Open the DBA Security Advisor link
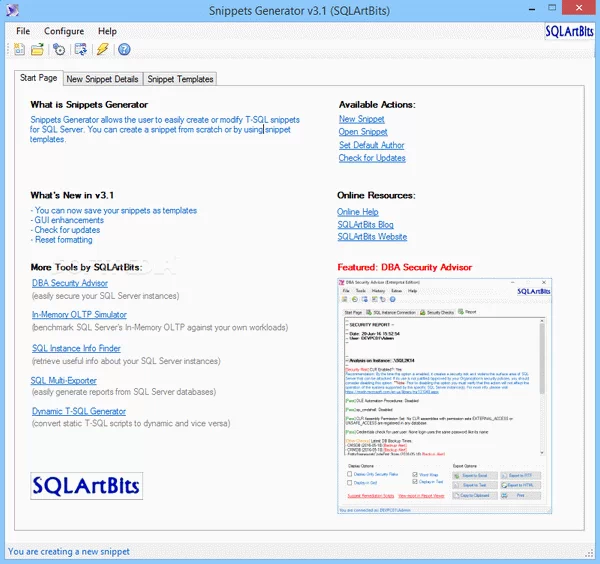600x564 pixels. pyautogui.click(x=69, y=283)
